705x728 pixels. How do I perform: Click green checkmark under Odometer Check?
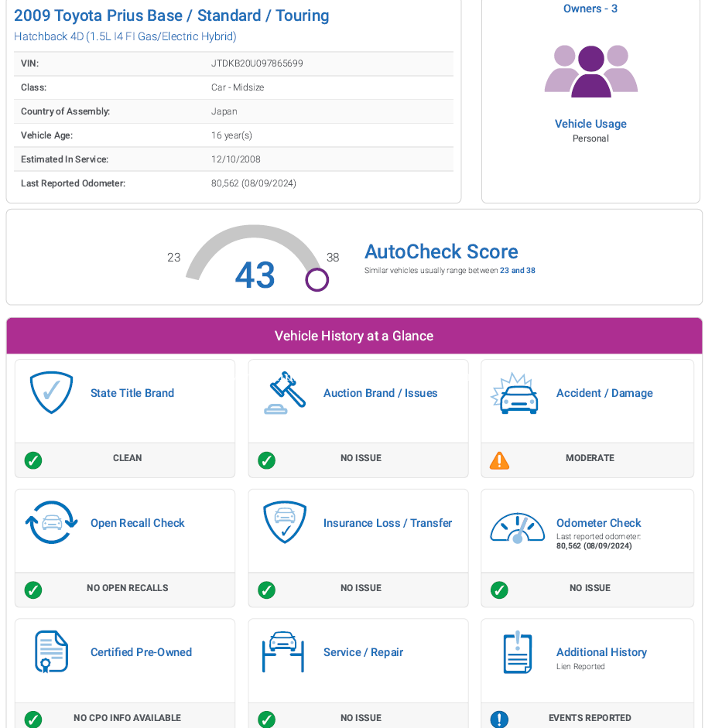click(x=499, y=590)
